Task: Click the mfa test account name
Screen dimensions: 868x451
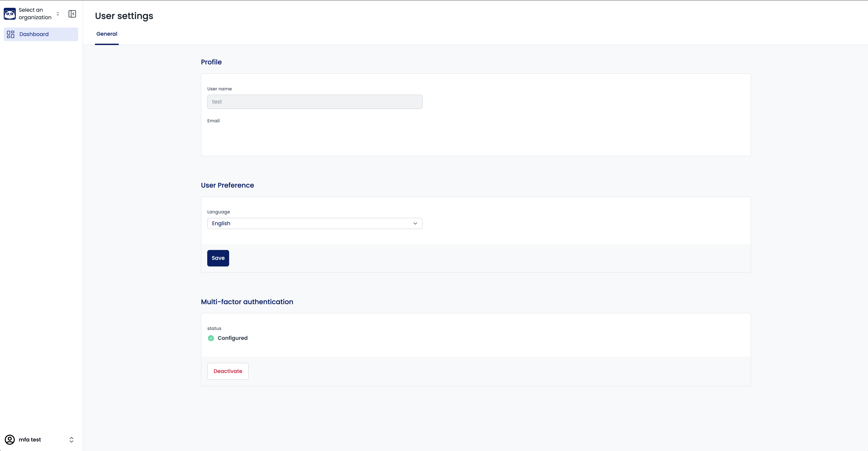Action: (30, 440)
